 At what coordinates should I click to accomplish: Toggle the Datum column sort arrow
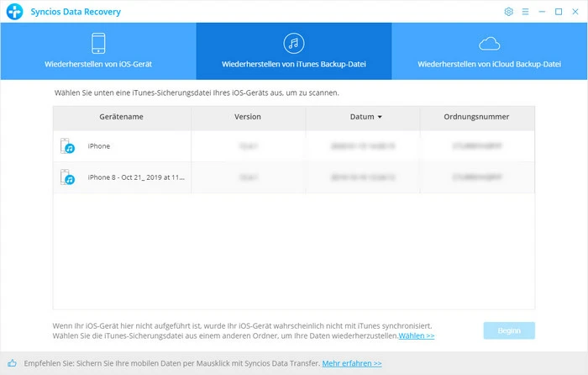tap(380, 117)
